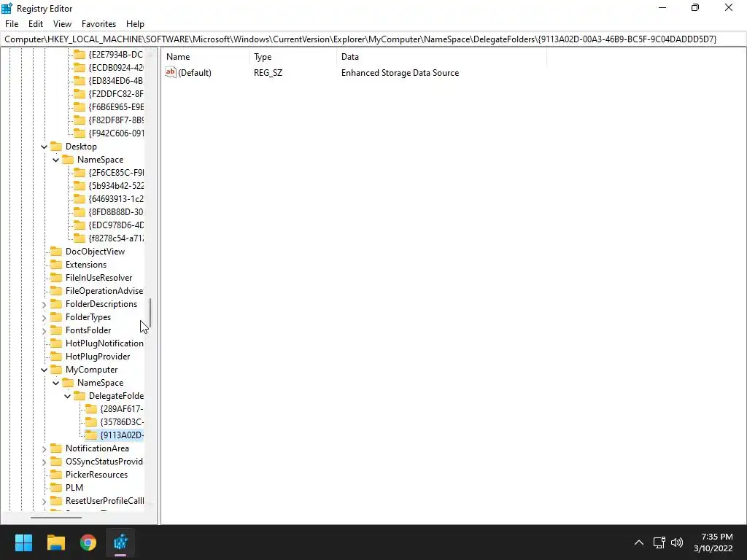
Task: Open File Explorer from the taskbar
Action: pyautogui.click(x=56, y=542)
